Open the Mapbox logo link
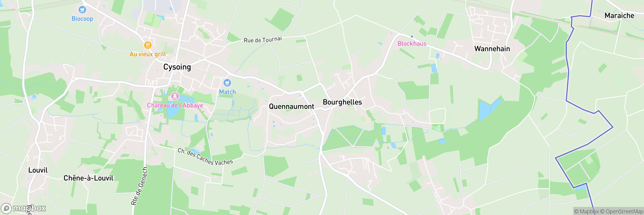 tap(24, 208)
